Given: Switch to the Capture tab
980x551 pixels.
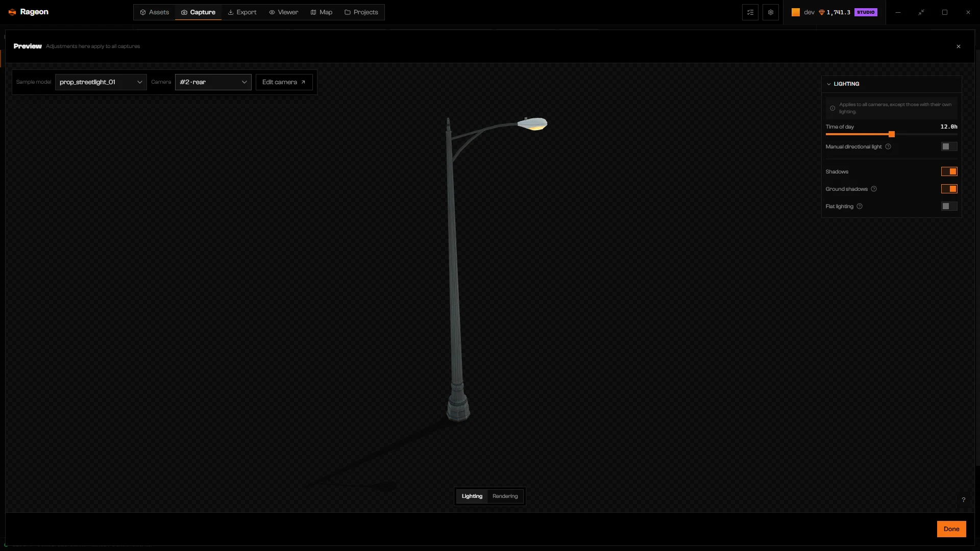Looking at the screenshot, I should [x=198, y=12].
